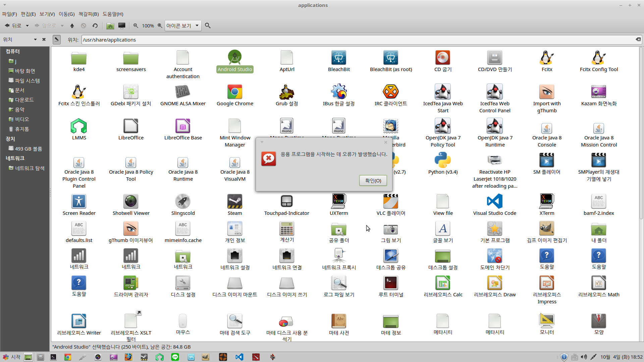Click the clock showing 10월 4일 (화) 18:52
The height and width of the screenshot is (362, 644).
pyautogui.click(x=621, y=357)
